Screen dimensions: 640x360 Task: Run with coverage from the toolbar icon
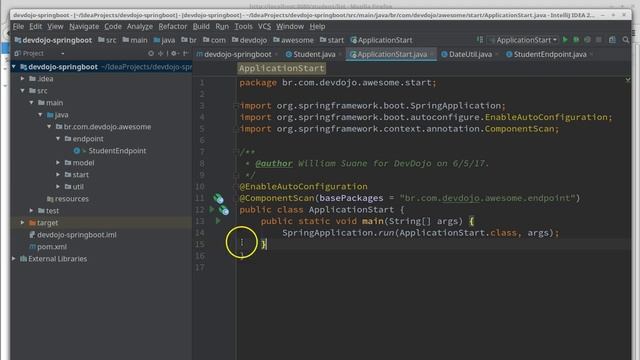click(x=587, y=40)
